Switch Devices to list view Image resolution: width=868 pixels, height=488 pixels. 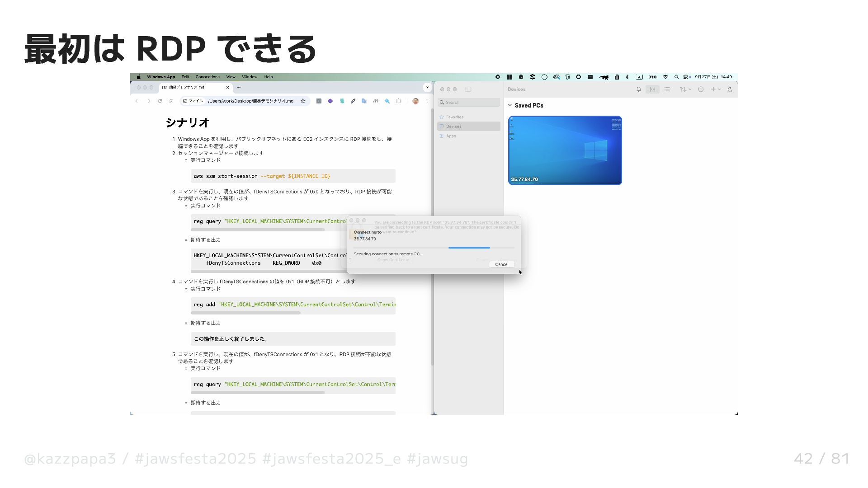pyautogui.click(x=667, y=89)
